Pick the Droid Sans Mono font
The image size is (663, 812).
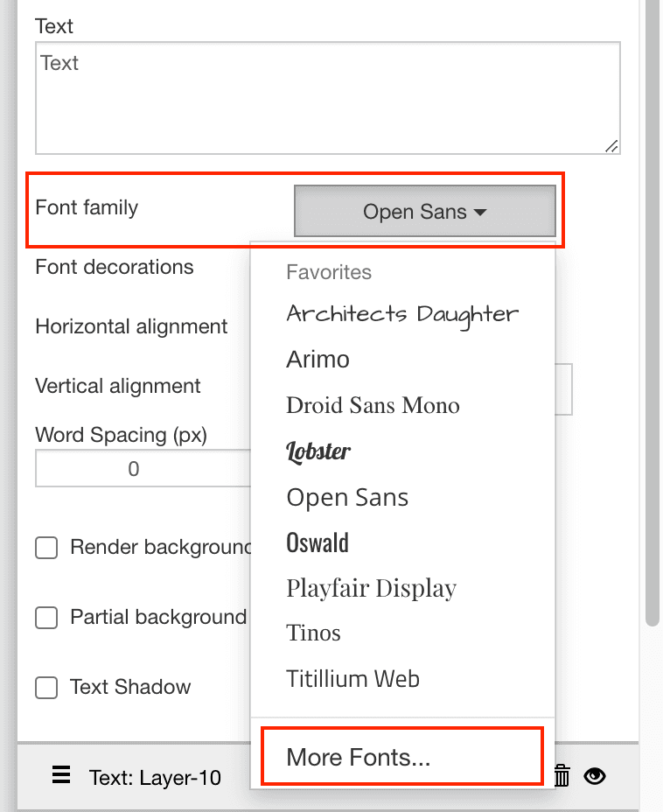[x=373, y=405]
